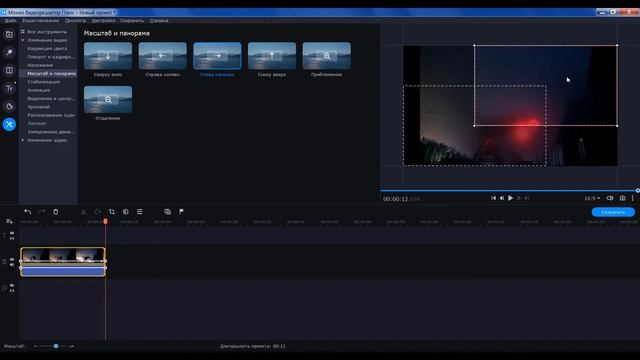The image size is (640, 360).
Task: Add a new track via plus icon
Action: 9,221
